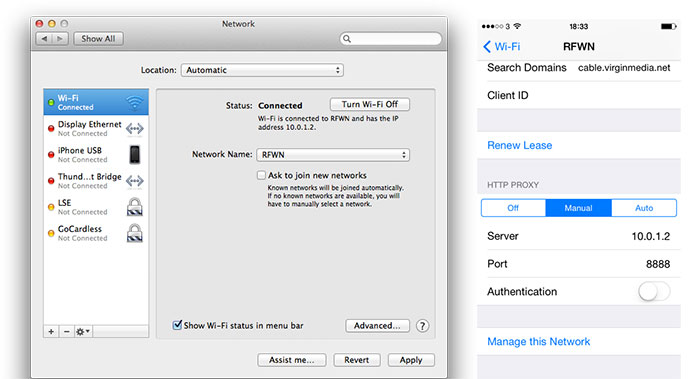Click the Display Ethernet arrows icon
The height and width of the screenshot is (379, 700).
(x=134, y=129)
